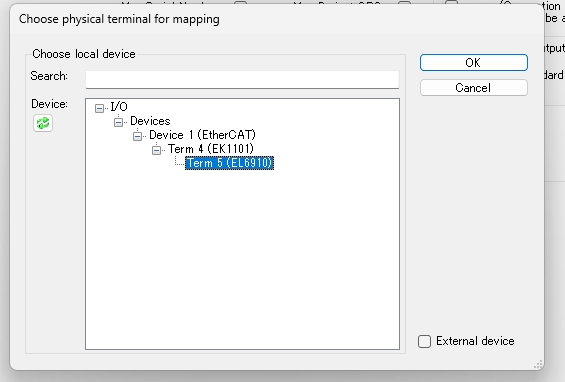Click the dialog resize grip corner

click(x=538, y=364)
